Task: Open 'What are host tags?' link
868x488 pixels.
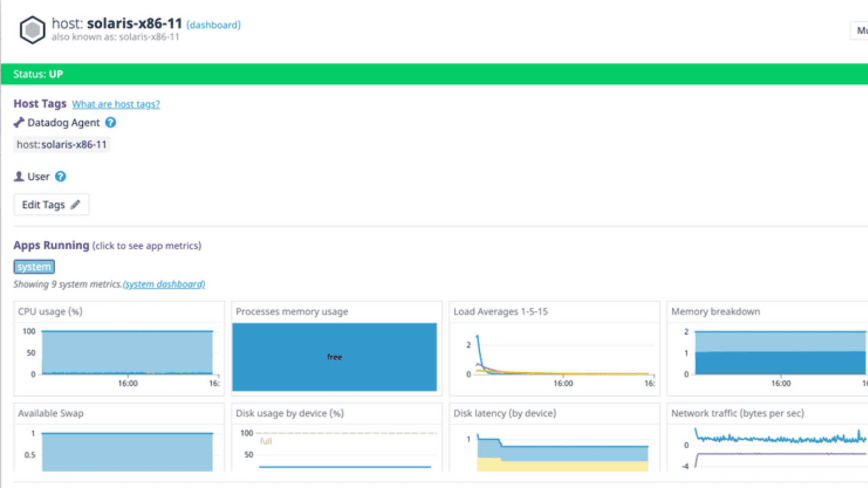Action: [x=116, y=104]
